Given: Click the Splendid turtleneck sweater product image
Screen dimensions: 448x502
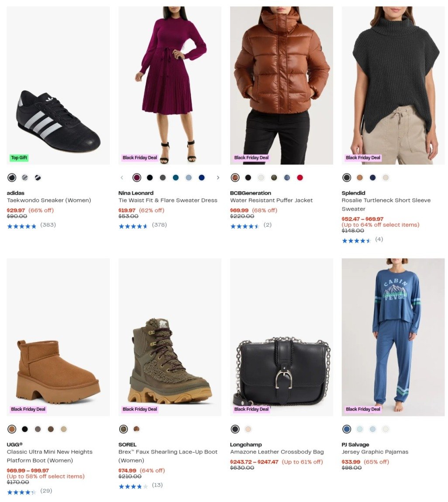Looking at the screenshot, I should (393, 85).
